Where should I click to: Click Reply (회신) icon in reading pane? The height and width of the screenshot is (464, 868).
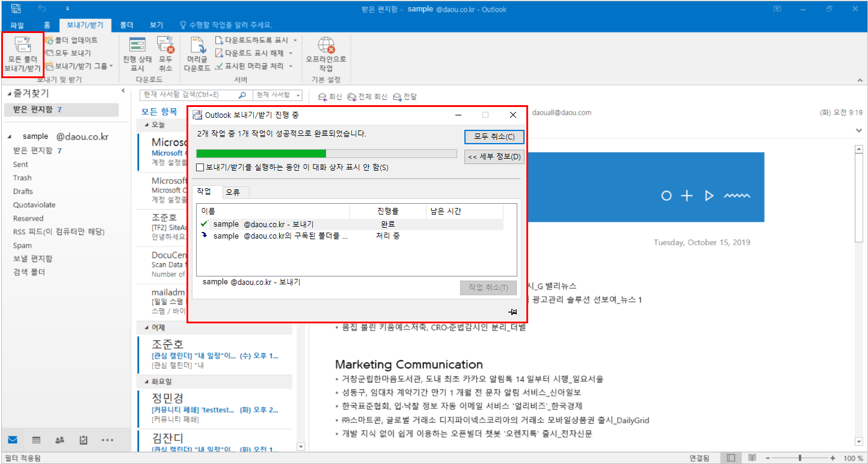pyautogui.click(x=322, y=97)
